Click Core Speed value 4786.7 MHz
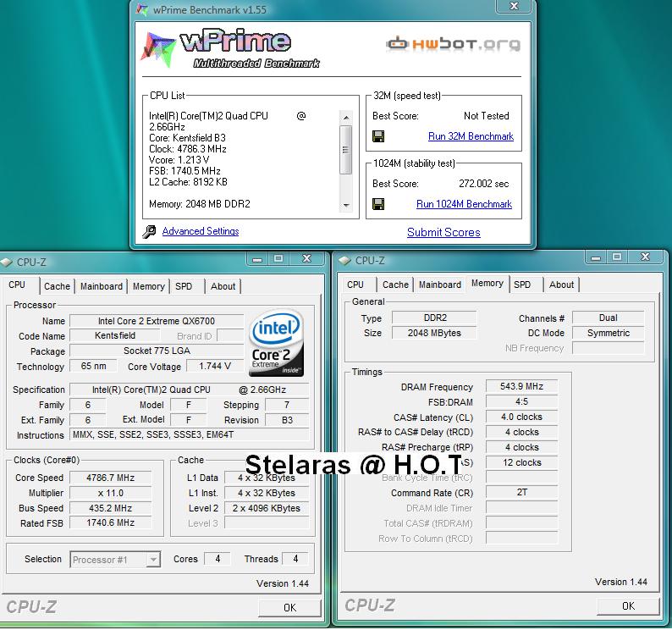672x630 pixels. (x=111, y=478)
